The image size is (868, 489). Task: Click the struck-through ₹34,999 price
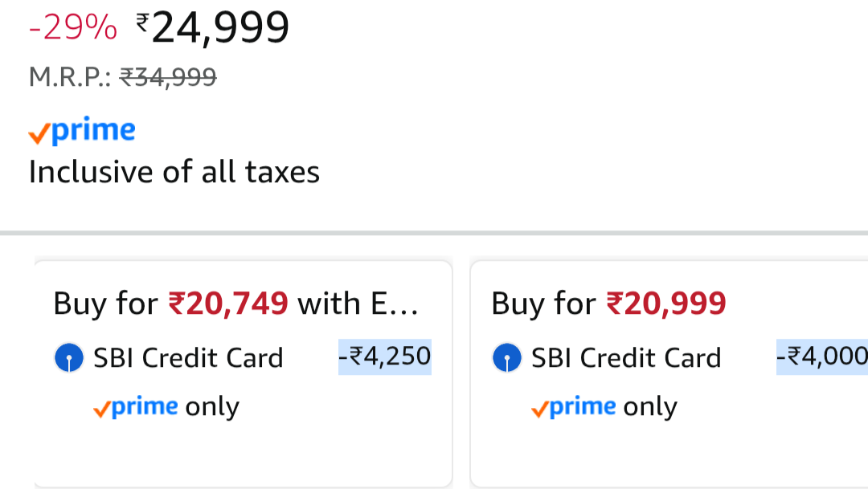coord(168,77)
